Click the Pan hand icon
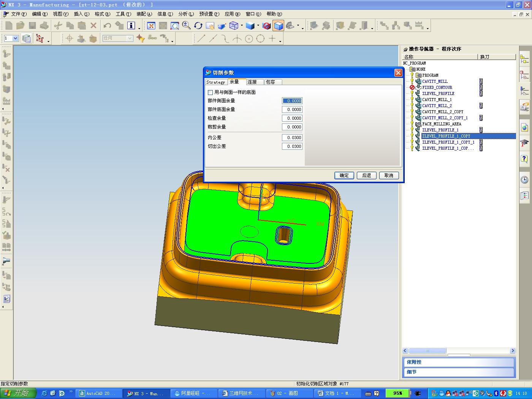 pos(210,25)
